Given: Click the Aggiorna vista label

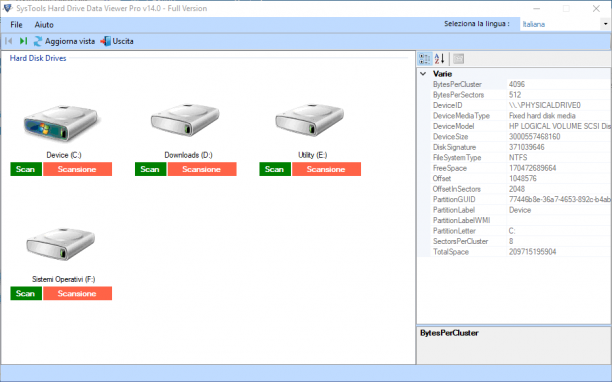Looking at the screenshot, I should point(70,41).
